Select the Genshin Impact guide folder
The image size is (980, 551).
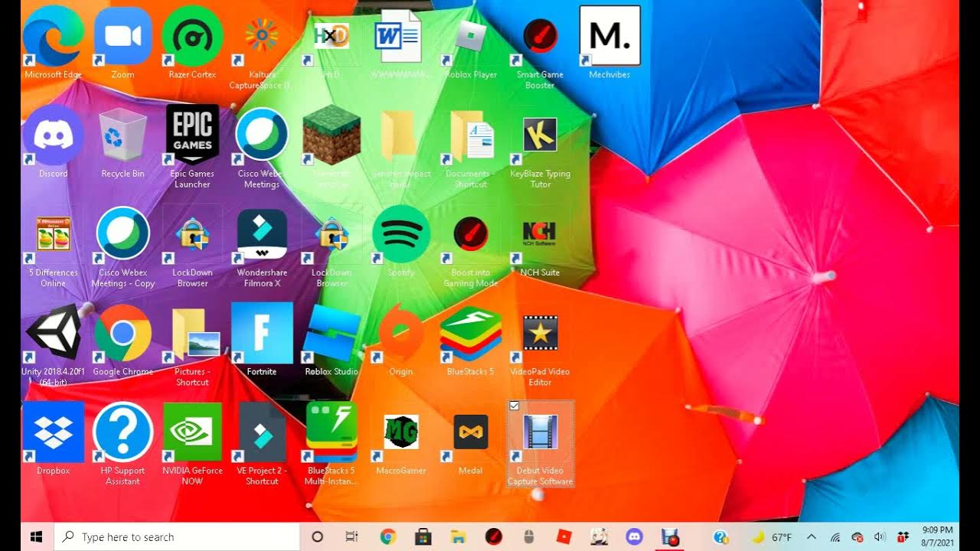pos(400,135)
